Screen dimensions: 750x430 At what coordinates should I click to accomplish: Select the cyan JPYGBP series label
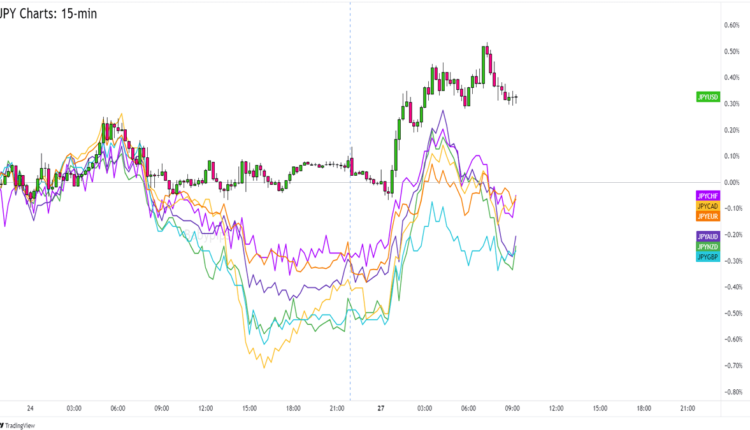coord(707,257)
